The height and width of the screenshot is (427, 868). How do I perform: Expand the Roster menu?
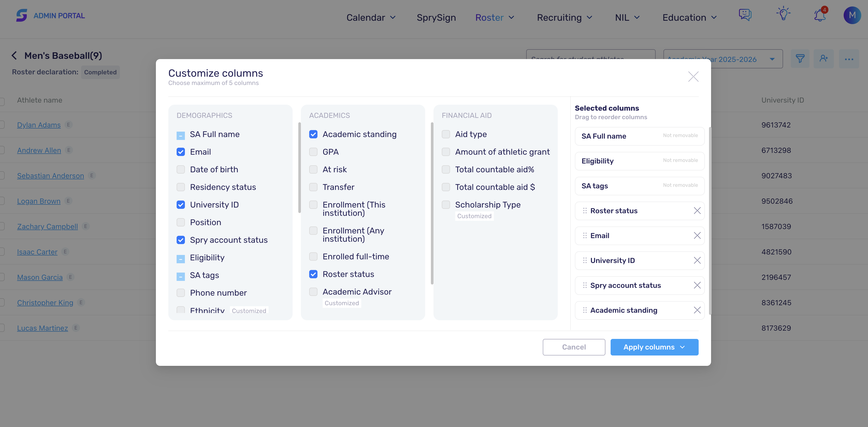coord(495,18)
